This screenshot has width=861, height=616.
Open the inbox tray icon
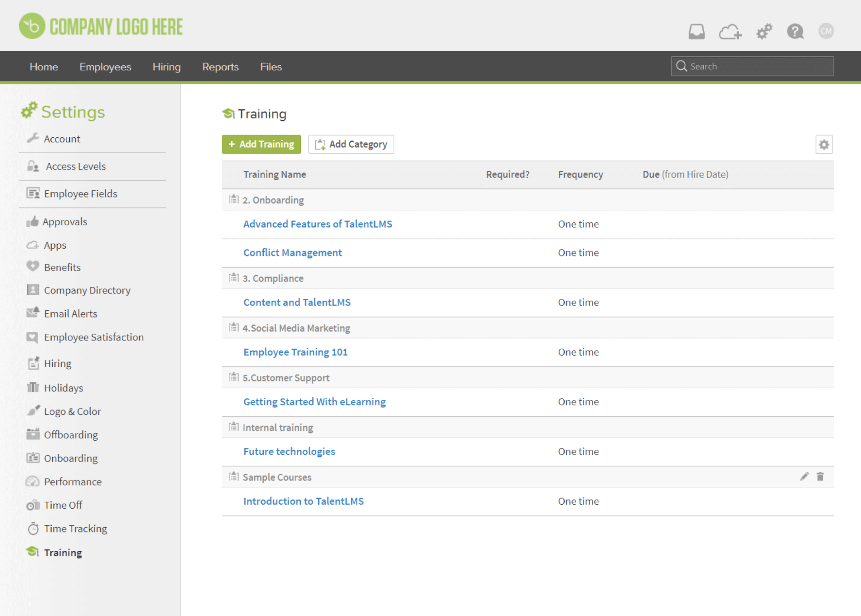(x=697, y=31)
